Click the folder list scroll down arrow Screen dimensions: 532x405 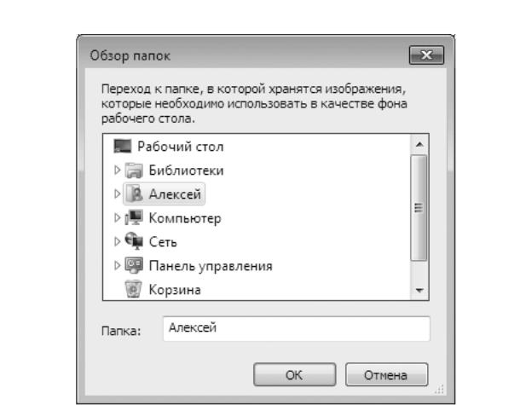click(419, 291)
